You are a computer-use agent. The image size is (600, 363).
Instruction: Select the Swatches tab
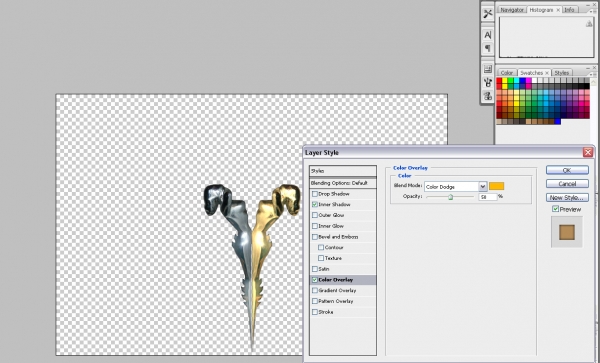(531, 73)
